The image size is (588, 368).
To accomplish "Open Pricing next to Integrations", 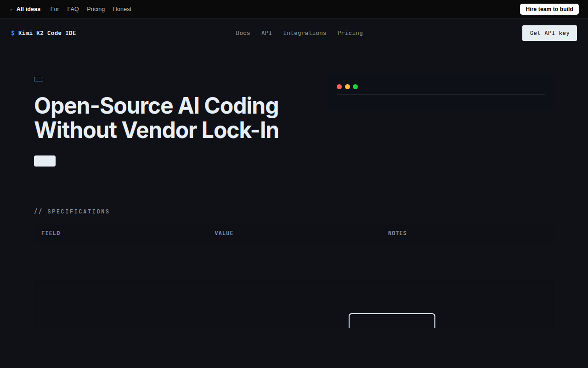I will coord(350,33).
